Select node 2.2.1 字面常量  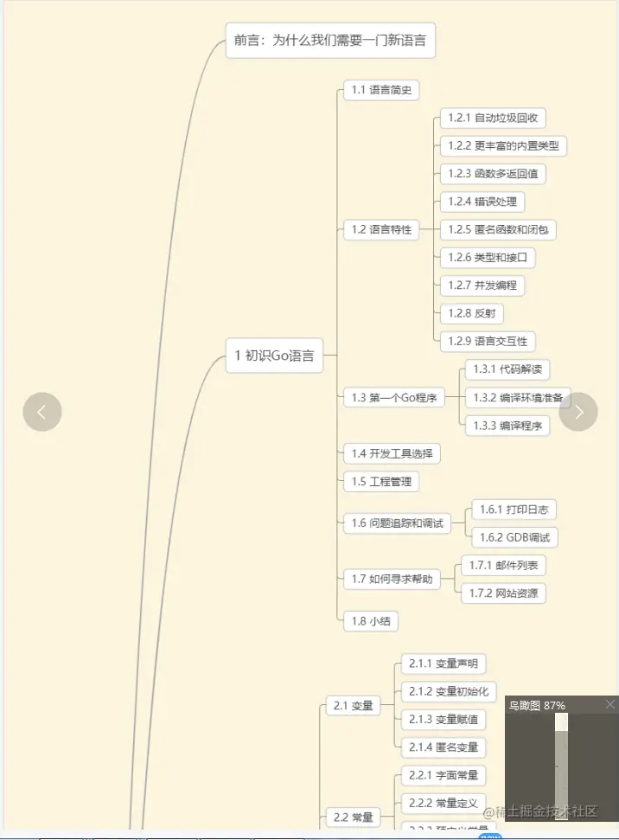[x=444, y=775]
